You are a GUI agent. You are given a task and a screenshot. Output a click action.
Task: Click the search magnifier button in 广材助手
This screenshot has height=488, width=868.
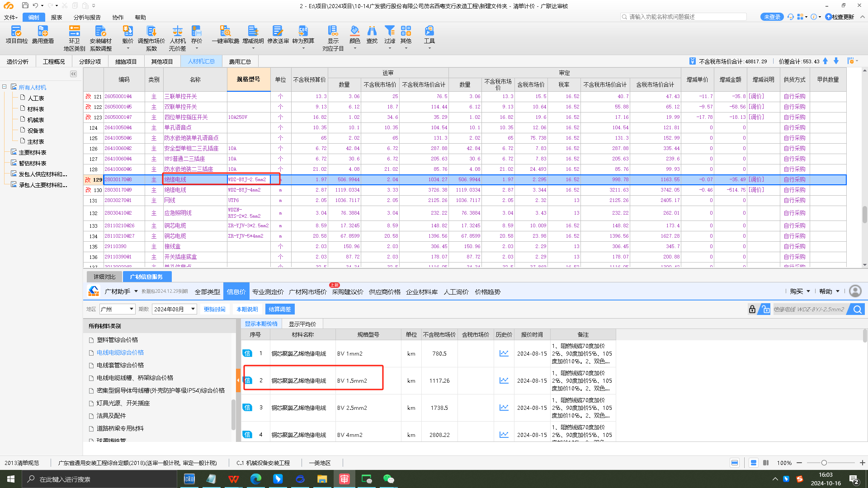pos(857,309)
